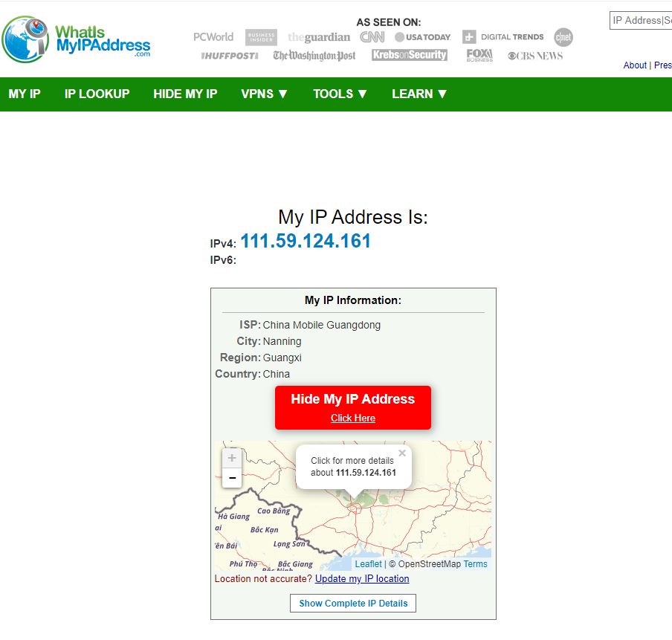Click the CBS News logo

(535, 56)
